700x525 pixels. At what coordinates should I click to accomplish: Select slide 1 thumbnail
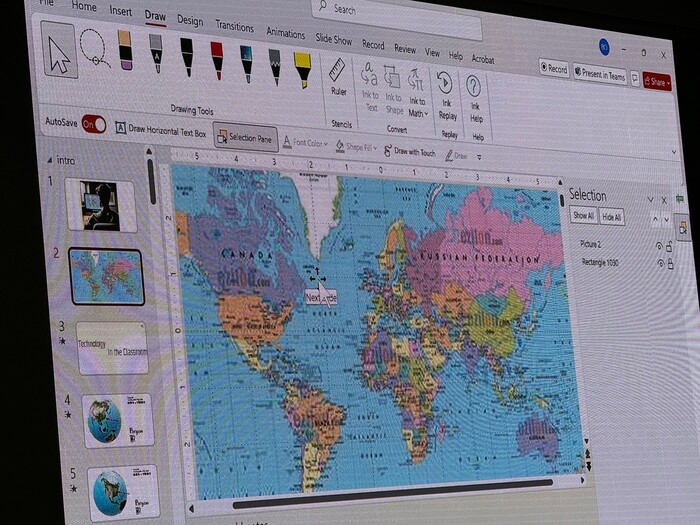click(x=100, y=205)
